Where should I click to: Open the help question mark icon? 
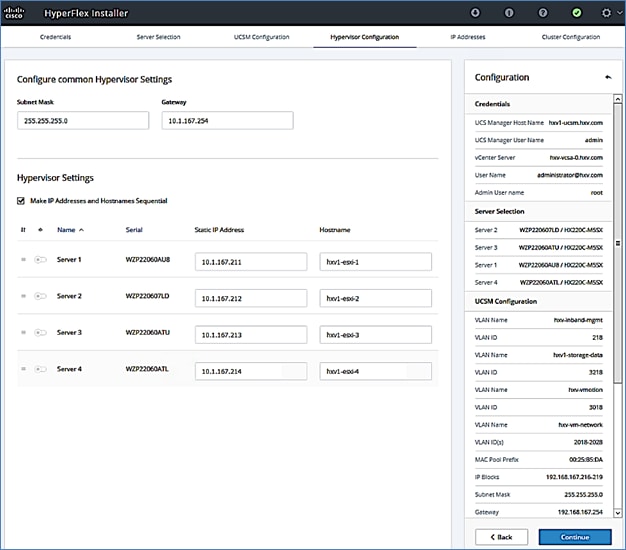[x=543, y=13]
